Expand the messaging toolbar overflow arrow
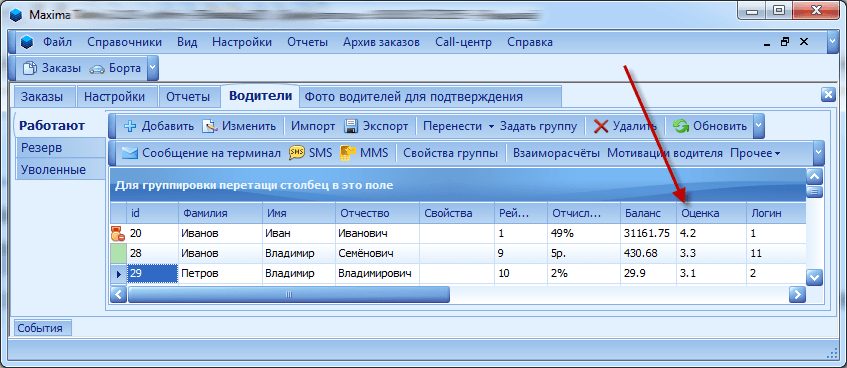 pos(819,153)
